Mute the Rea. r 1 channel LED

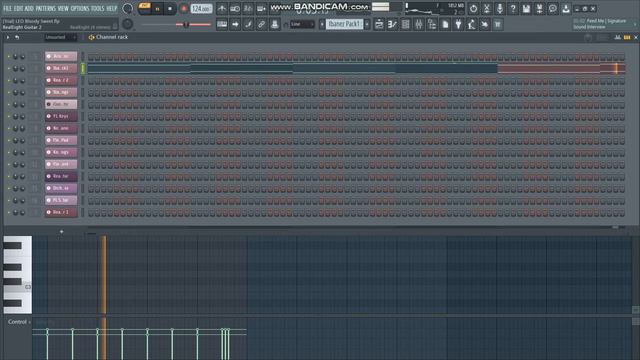tap(9, 213)
